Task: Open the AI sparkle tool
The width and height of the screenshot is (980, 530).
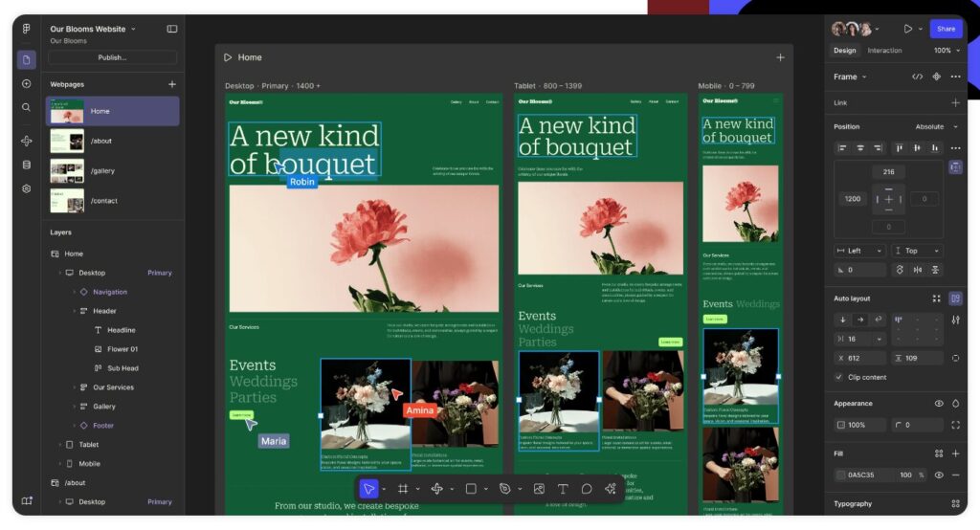Action: click(611, 489)
